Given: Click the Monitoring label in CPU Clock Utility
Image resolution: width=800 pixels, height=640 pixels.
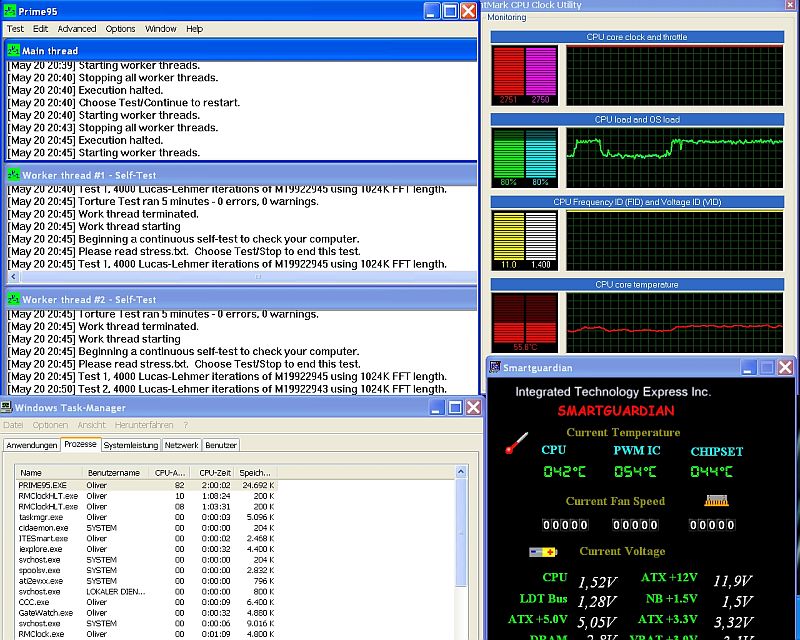Looking at the screenshot, I should point(506,17).
